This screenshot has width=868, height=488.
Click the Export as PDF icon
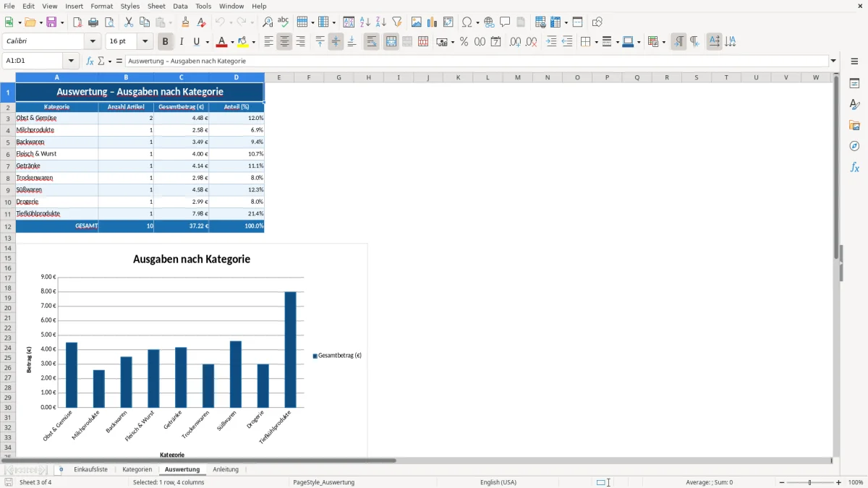[x=77, y=22]
